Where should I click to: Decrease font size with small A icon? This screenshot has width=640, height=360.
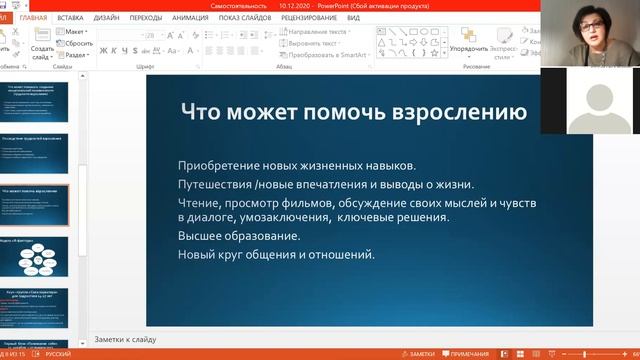coord(181,36)
